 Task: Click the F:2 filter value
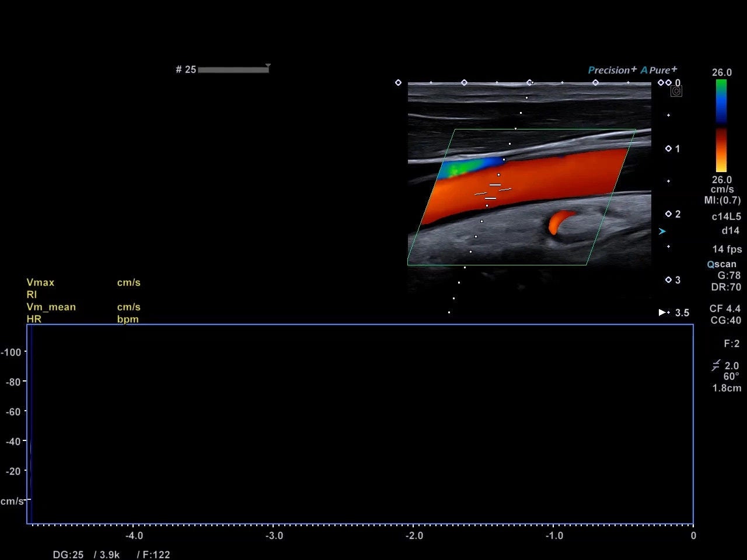[x=732, y=344]
